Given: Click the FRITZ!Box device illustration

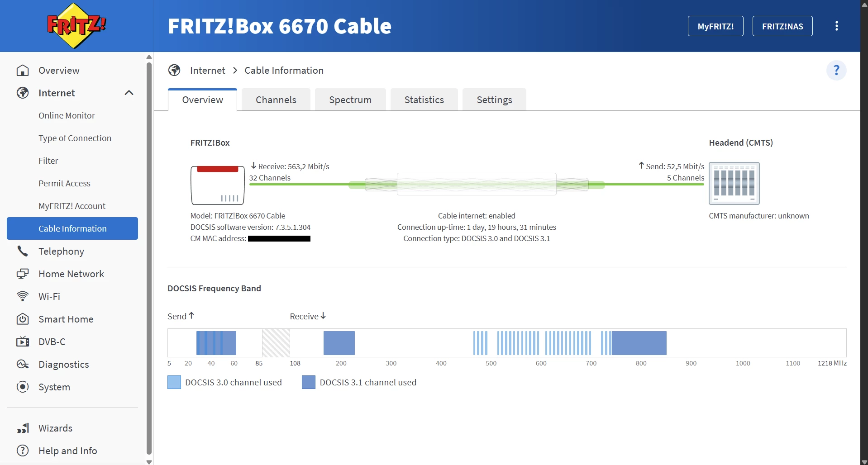Looking at the screenshot, I should pyautogui.click(x=218, y=185).
